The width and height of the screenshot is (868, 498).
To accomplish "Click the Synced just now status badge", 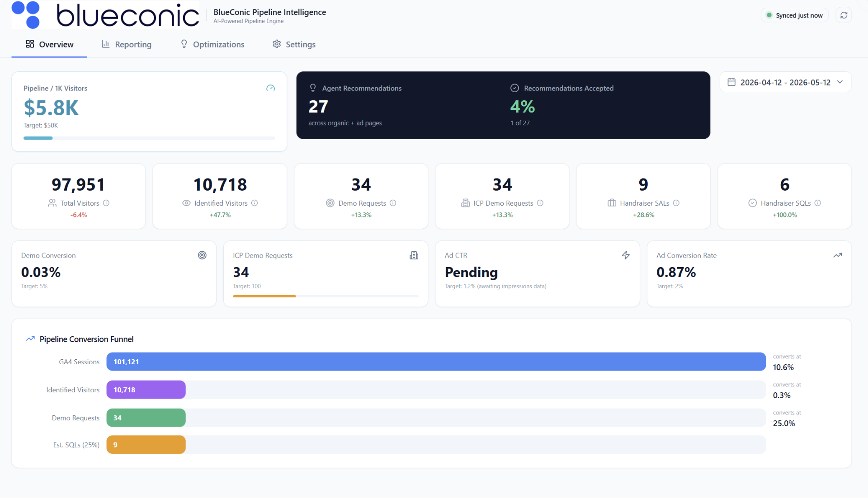I will 794,15.
